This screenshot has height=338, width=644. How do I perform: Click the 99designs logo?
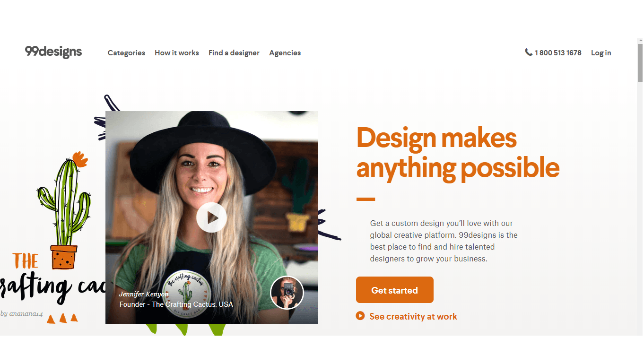(x=53, y=52)
